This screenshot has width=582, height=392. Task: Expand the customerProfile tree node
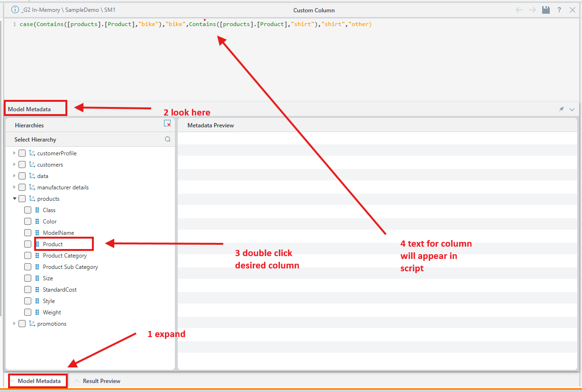click(14, 153)
